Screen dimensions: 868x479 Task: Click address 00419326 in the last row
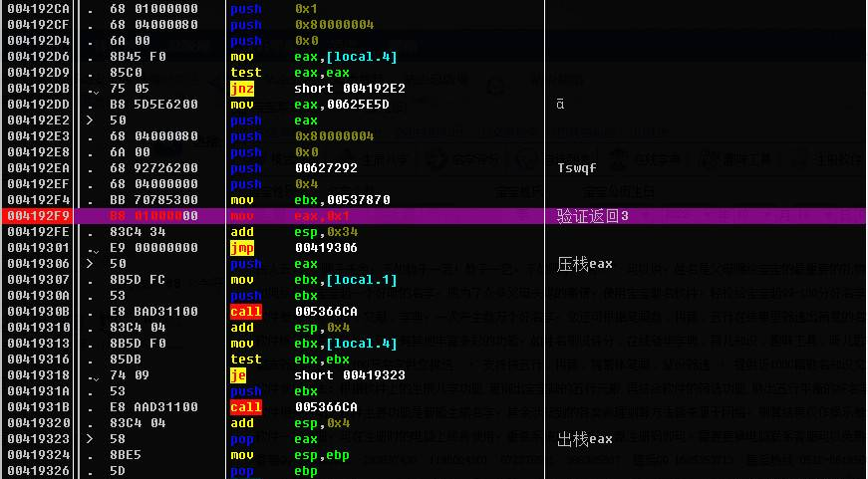[x=38, y=471]
